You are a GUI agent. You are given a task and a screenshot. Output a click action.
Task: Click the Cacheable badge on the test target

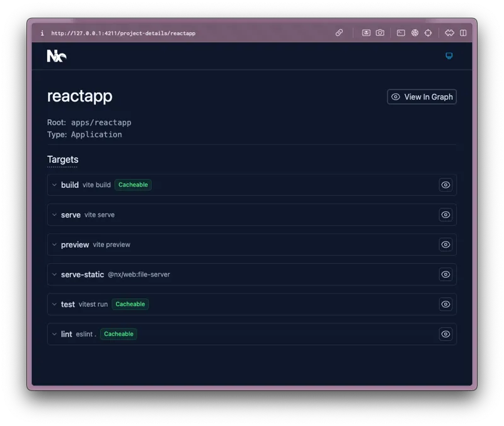[130, 304]
